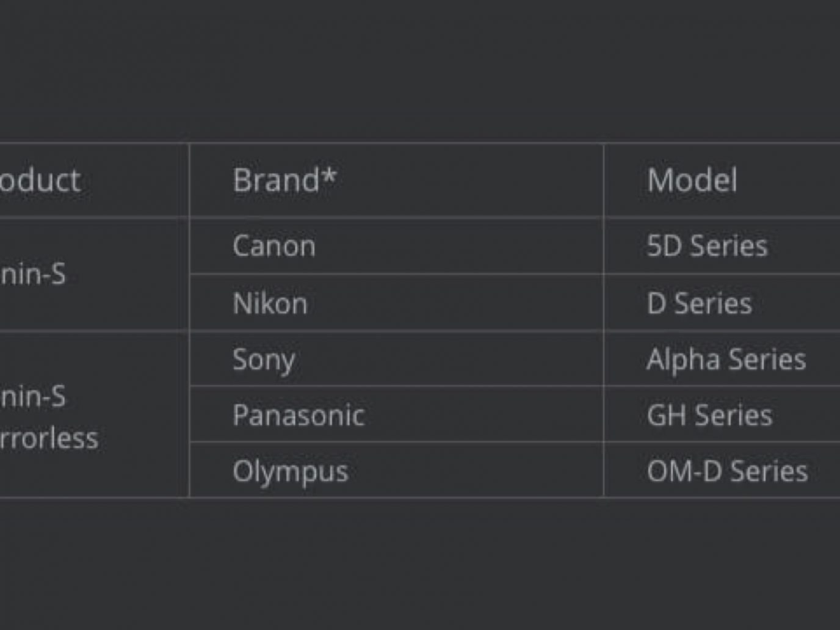Click the cut-off Mirrorless product text

point(49,438)
